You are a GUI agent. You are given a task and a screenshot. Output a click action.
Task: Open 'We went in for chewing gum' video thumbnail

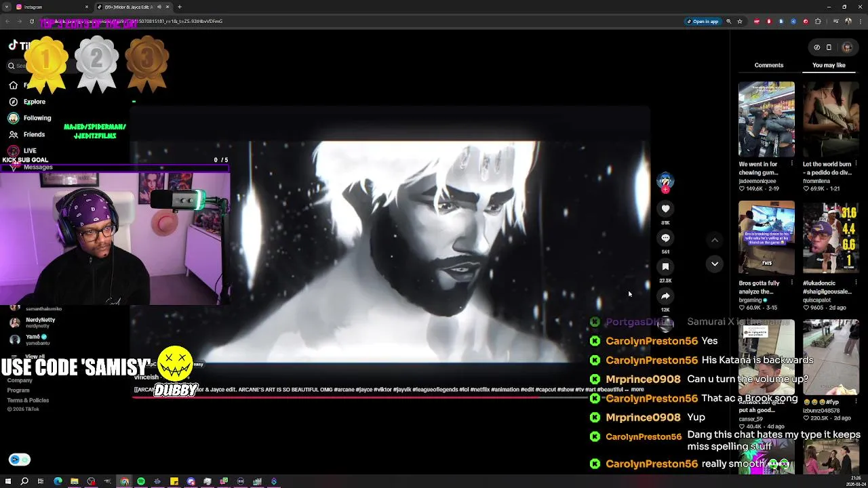766,119
